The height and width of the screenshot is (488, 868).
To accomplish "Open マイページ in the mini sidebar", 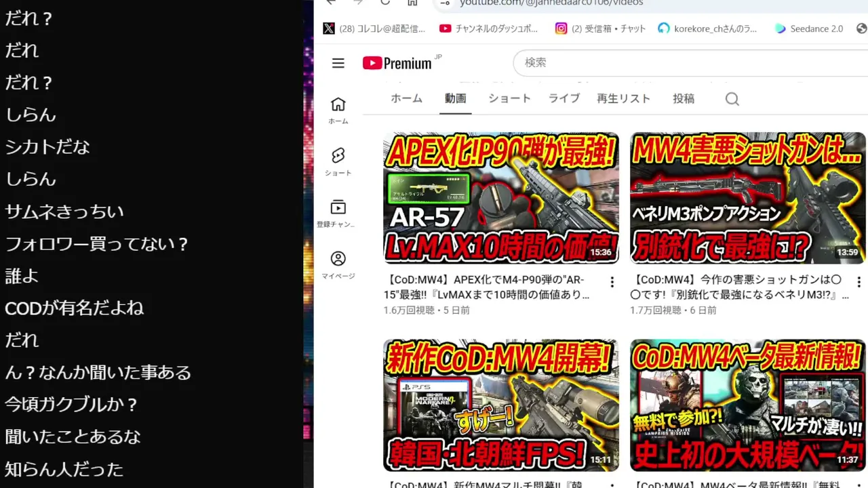I will 338,265.
